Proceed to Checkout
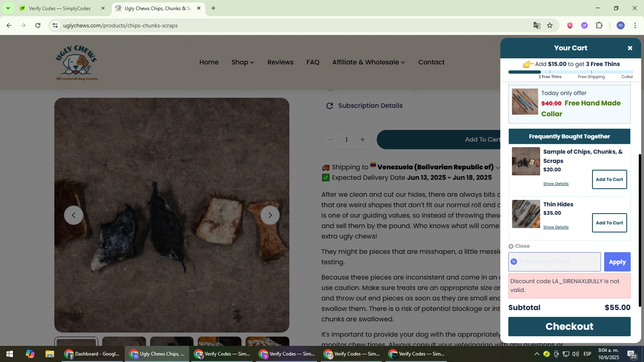This screenshot has width=644, height=362. [x=569, y=327]
